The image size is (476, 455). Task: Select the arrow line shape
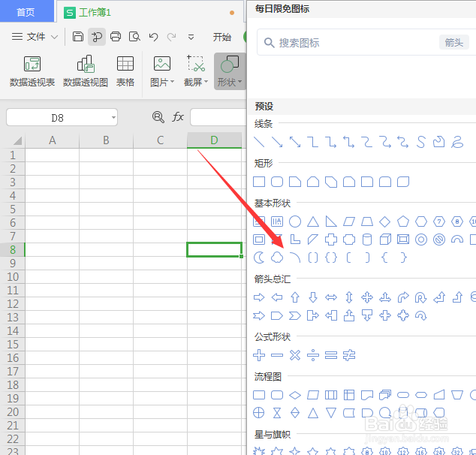277,142
